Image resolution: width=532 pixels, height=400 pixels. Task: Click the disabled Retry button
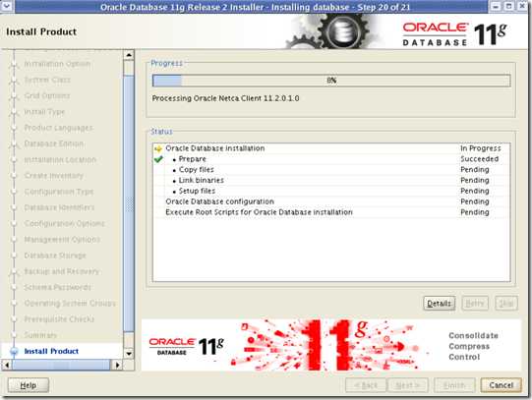(x=475, y=303)
